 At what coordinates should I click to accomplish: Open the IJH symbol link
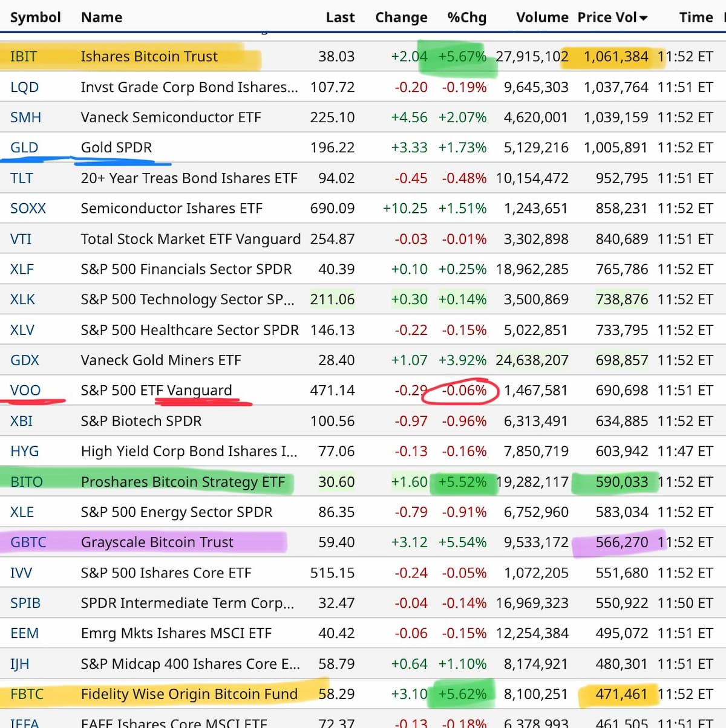(19, 664)
